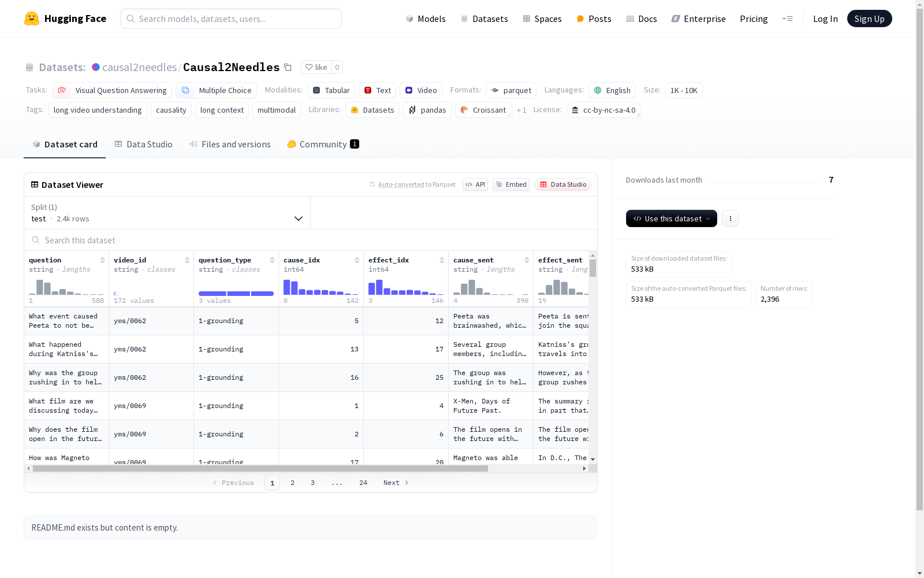924x578 pixels.
Task: Click the vertical scrollbar of the data table
Action: coord(593,268)
